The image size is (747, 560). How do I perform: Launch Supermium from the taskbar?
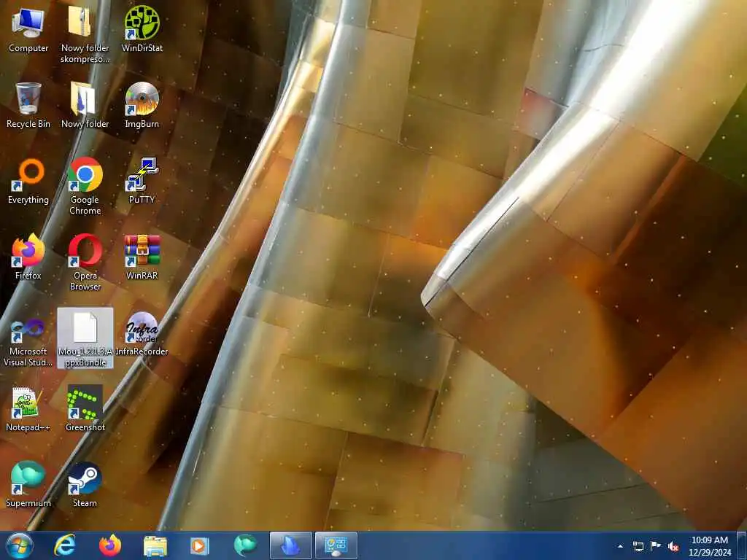[x=245, y=545]
